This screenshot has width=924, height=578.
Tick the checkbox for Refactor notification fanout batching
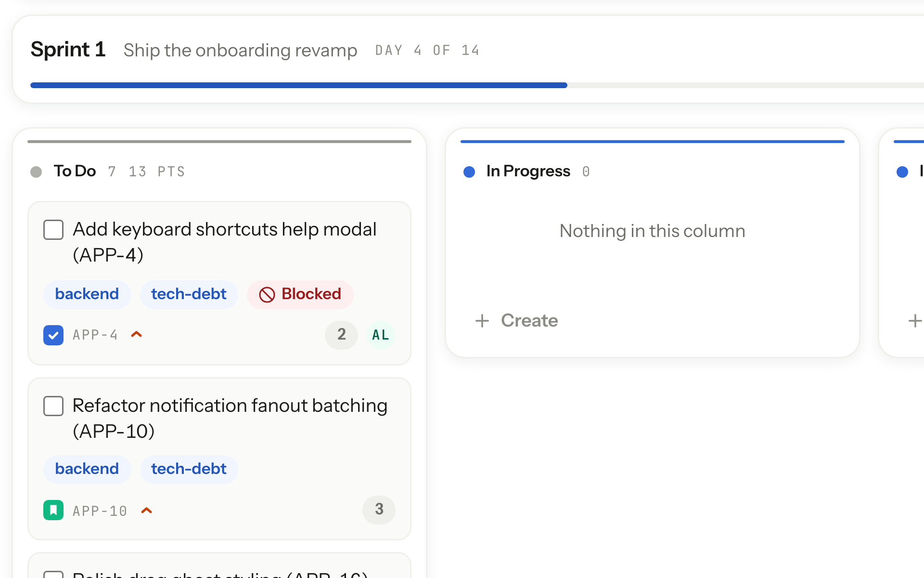point(53,406)
